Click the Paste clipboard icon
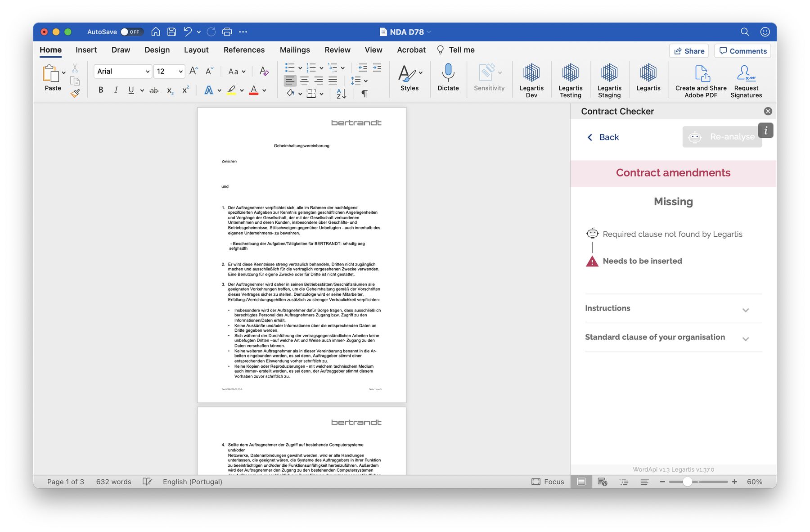 tap(51, 73)
